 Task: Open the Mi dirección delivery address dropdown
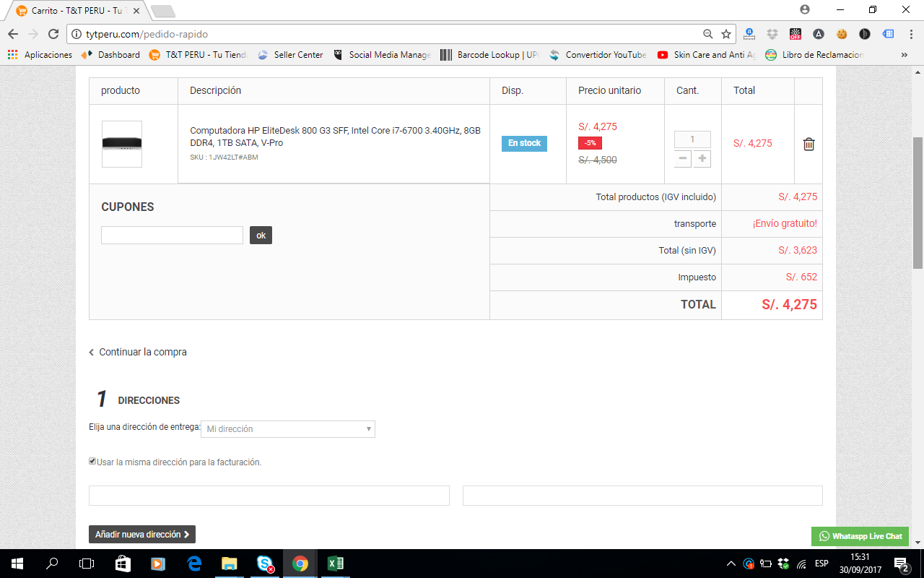(x=288, y=428)
